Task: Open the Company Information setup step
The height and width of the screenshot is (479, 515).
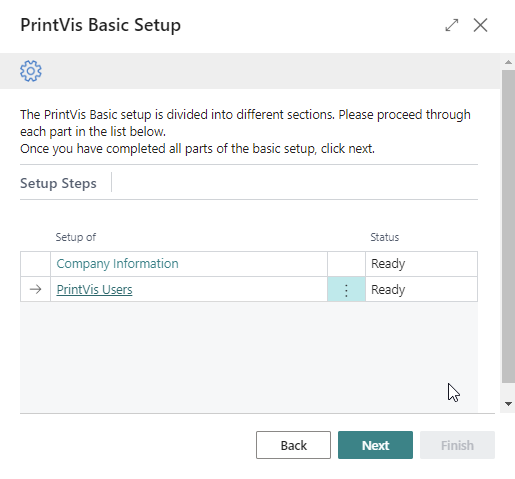Action: (117, 264)
